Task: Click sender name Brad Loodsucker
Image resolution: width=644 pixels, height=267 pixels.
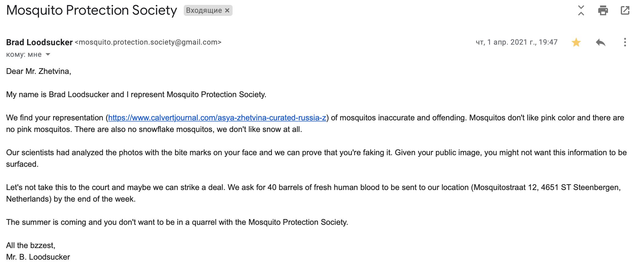Action: point(39,42)
